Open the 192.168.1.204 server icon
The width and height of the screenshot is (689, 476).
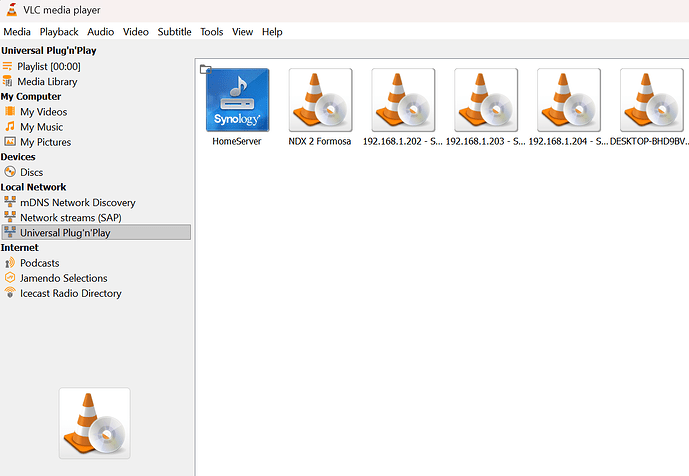click(569, 100)
